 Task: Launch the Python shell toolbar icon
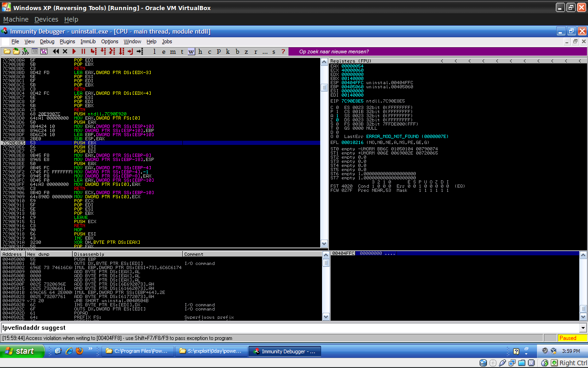(25, 52)
